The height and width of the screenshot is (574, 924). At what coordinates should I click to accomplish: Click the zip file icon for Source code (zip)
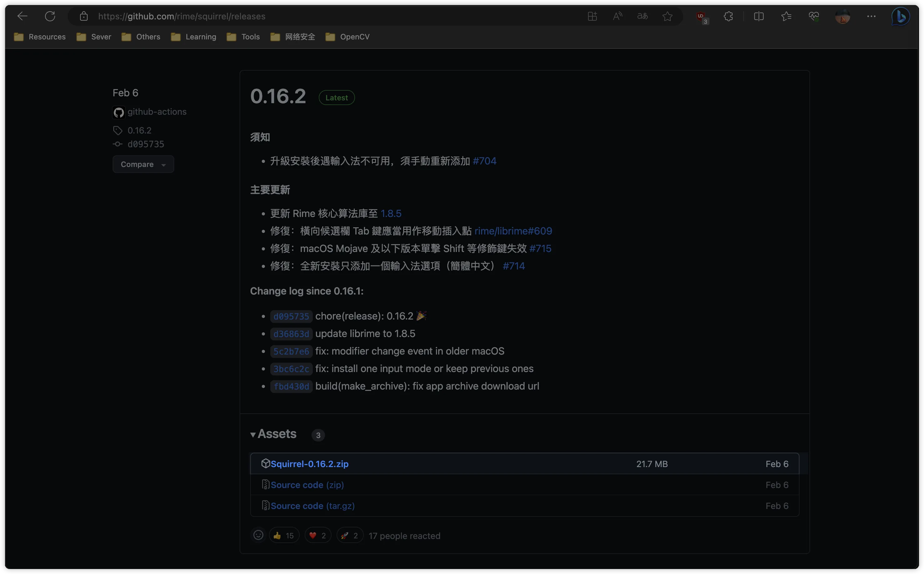(266, 484)
